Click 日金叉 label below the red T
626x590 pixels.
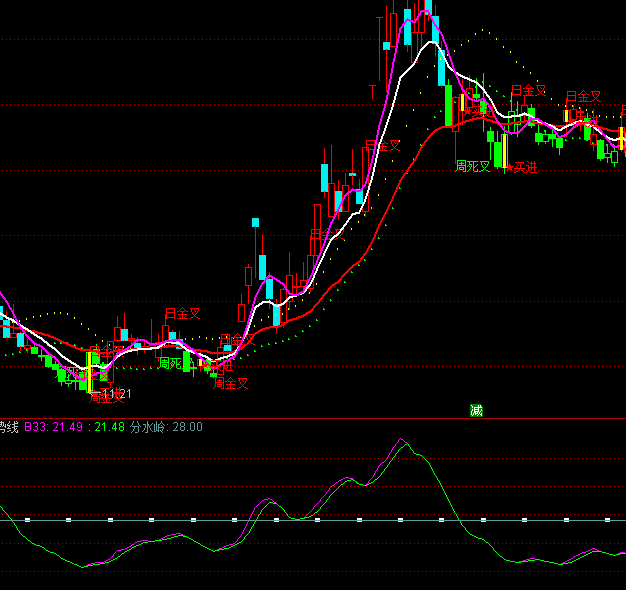pos(382,146)
